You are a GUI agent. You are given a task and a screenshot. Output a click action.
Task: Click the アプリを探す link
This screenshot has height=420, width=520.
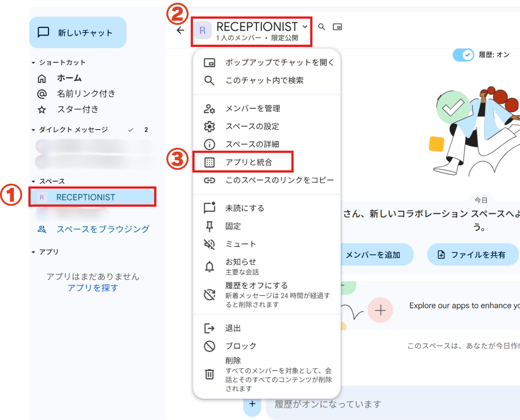[93, 288]
